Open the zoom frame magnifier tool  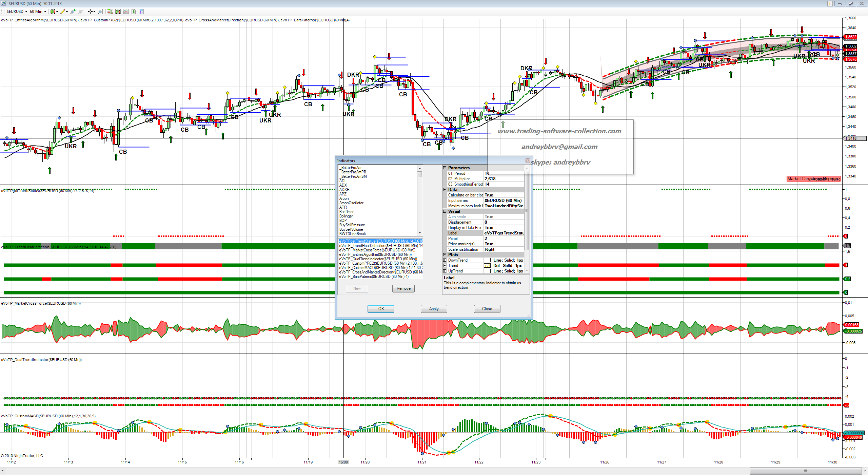pyautogui.click(x=100, y=12)
